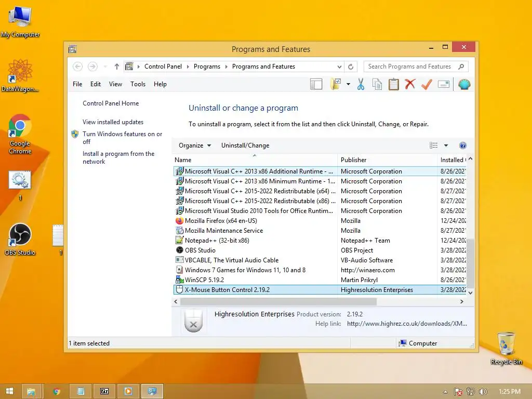The width and height of the screenshot is (532, 399).
Task: Click the Search Programs and Features field
Action: tap(416, 66)
